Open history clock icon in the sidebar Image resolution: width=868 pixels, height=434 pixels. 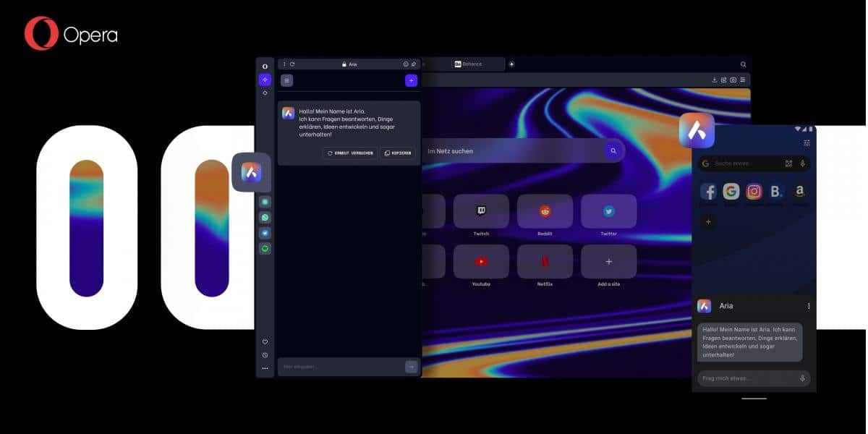(x=265, y=355)
